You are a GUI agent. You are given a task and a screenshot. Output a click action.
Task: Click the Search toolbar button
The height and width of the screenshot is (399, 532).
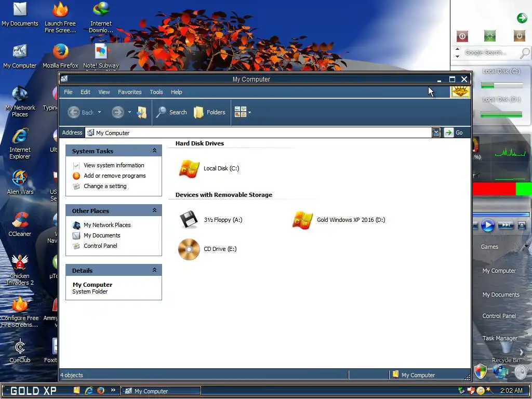171,112
